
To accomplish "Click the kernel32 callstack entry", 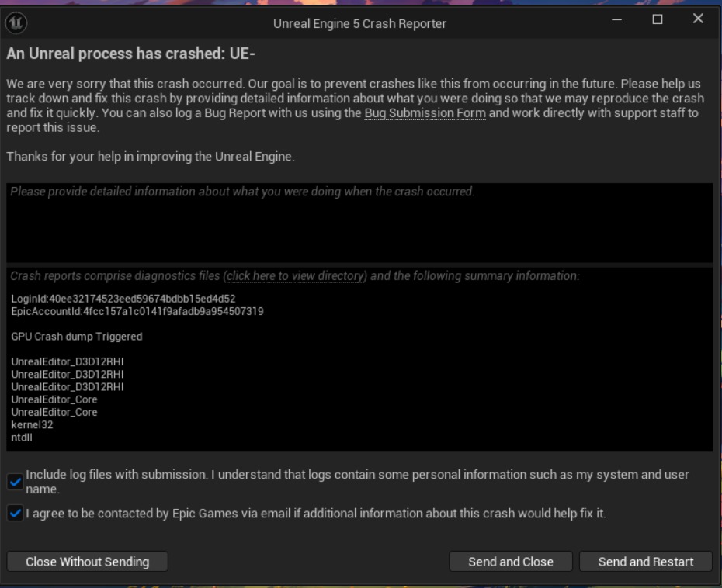I will [32, 425].
